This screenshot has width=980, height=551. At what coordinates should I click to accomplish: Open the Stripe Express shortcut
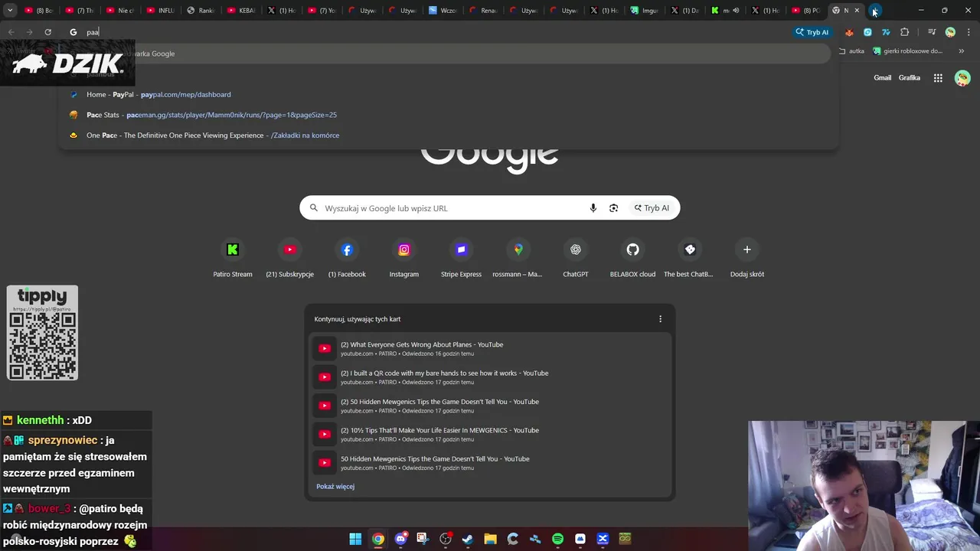[x=461, y=258]
